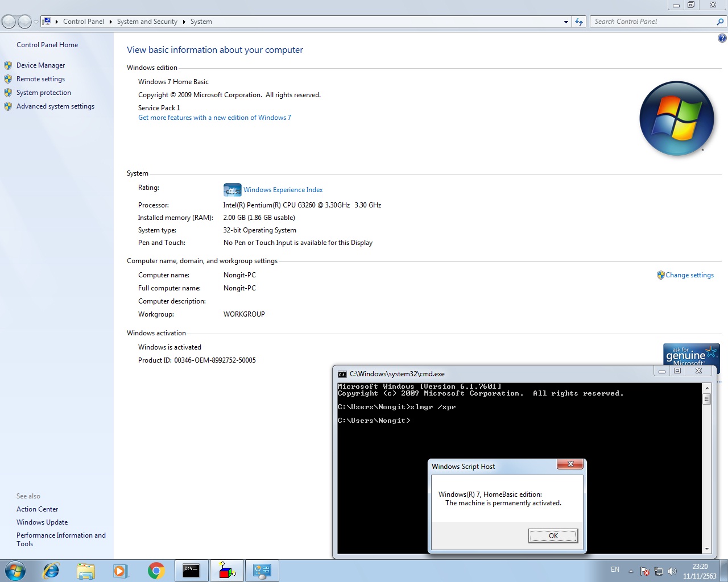Go to Control Panel Home
This screenshot has height=582, width=728.
point(47,45)
